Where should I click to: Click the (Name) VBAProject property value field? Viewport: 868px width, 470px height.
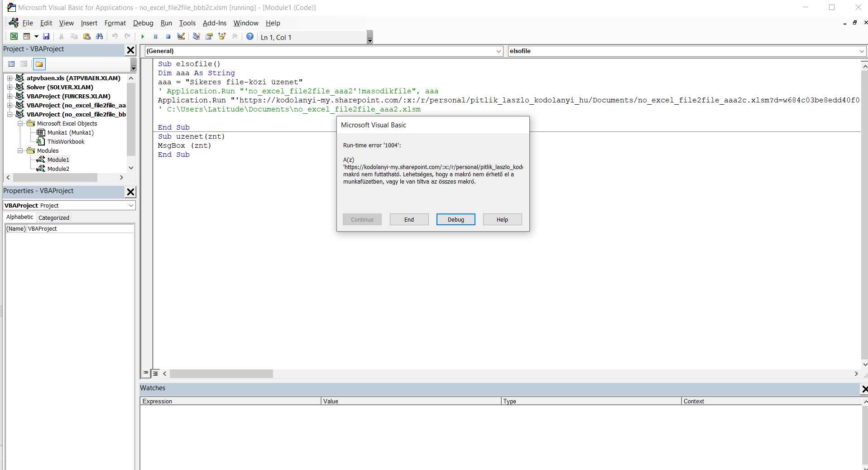click(80, 229)
